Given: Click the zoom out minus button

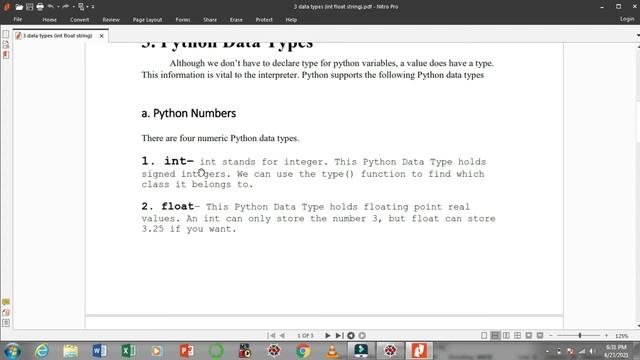Looking at the screenshot, I should (551, 336).
